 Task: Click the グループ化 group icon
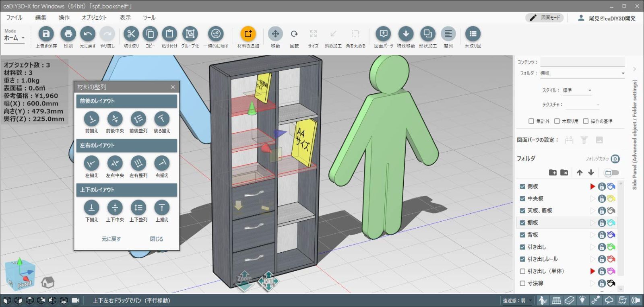190,34
